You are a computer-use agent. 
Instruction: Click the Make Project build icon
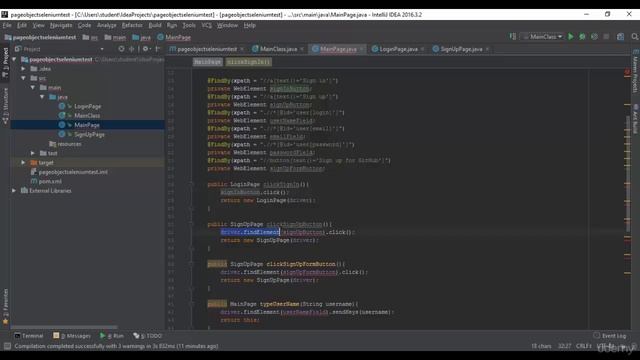pos(513,37)
